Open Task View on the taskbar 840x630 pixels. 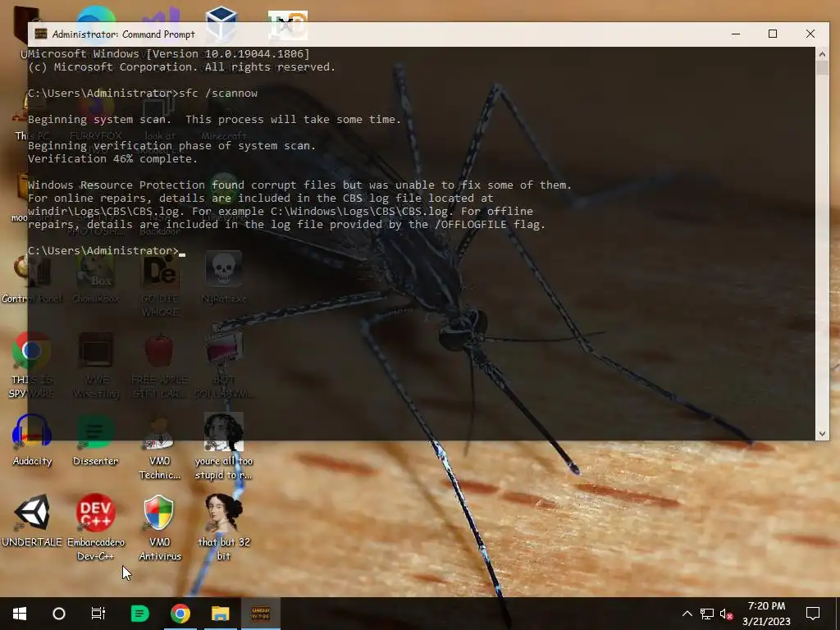pos(98,614)
